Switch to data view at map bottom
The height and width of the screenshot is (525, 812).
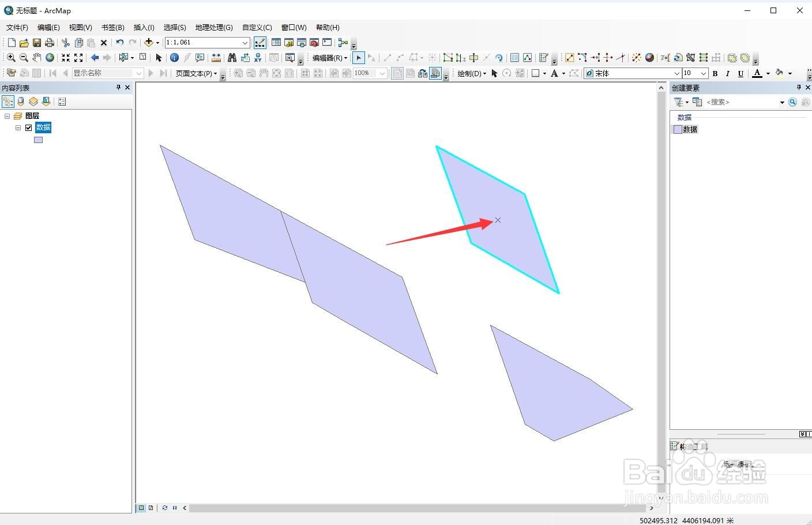click(141, 508)
